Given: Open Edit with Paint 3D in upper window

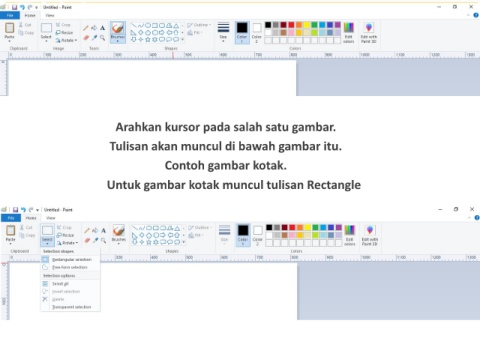Looking at the screenshot, I should pyautogui.click(x=369, y=33).
